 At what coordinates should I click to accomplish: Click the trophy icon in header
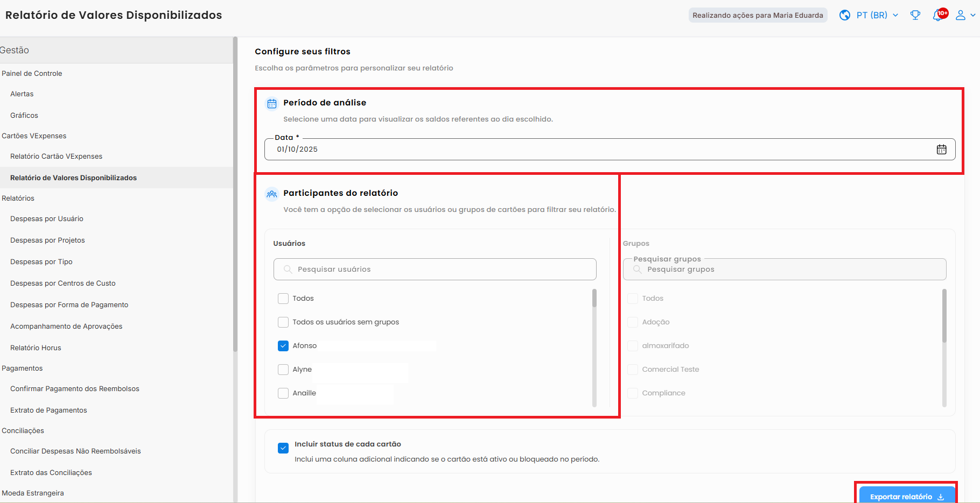[x=915, y=15]
